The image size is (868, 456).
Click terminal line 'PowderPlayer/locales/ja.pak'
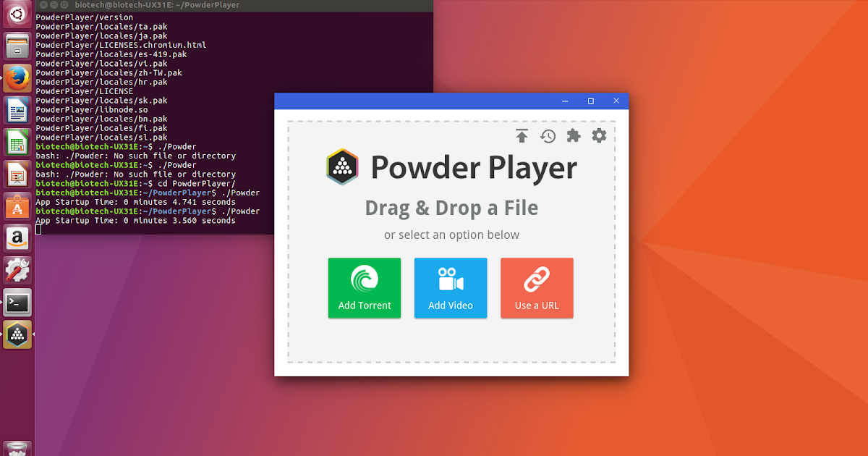coord(101,35)
